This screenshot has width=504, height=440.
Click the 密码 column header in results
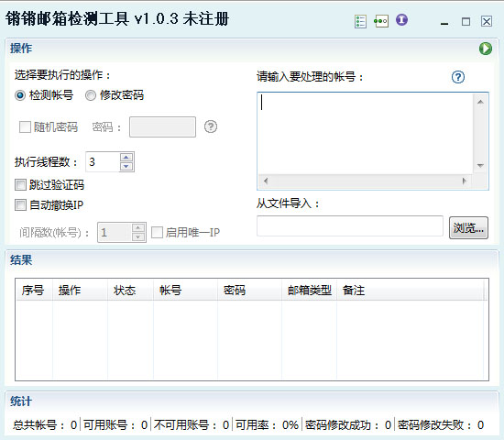point(250,290)
